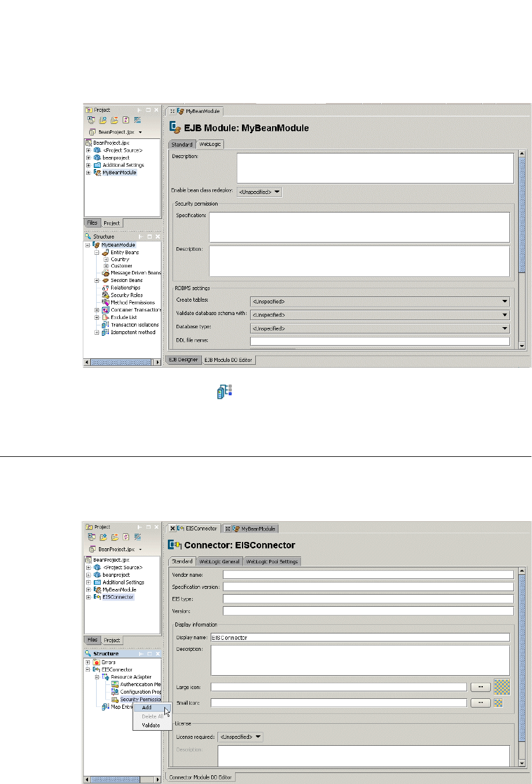Click the Specification version input field
Screen dimensions: 532x784
click(x=368, y=587)
